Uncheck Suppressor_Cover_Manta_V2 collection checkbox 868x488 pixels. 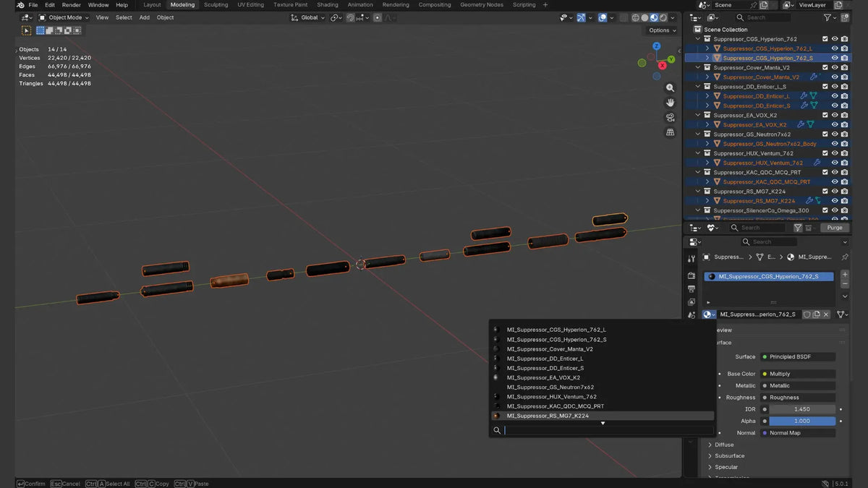[x=825, y=67]
